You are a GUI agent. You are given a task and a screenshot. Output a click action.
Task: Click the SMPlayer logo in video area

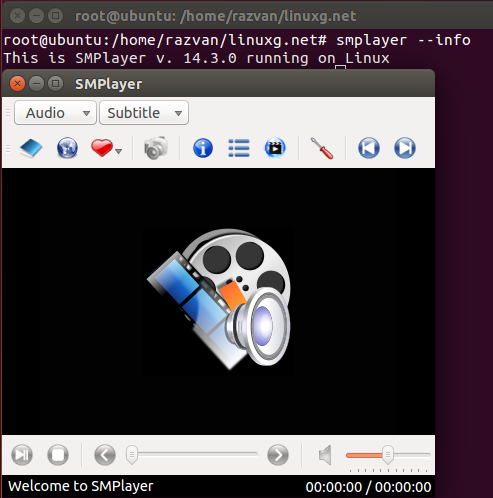tap(219, 299)
